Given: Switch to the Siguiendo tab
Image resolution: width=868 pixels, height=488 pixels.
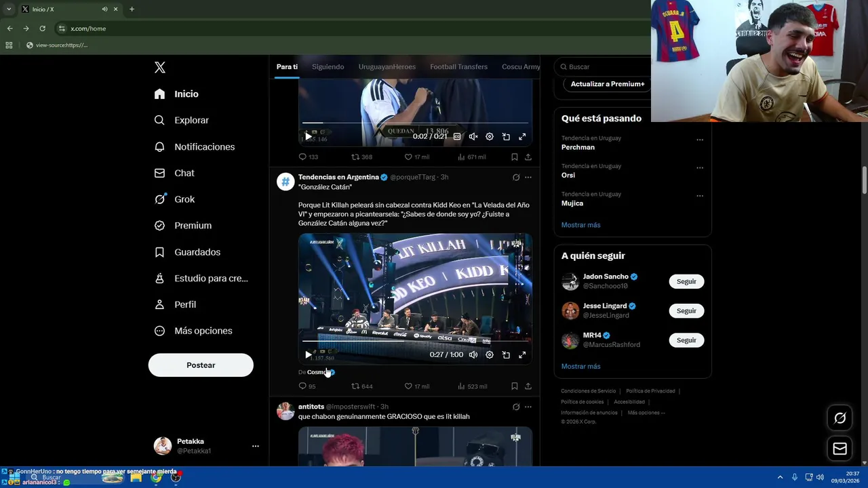Looking at the screenshot, I should (x=328, y=66).
